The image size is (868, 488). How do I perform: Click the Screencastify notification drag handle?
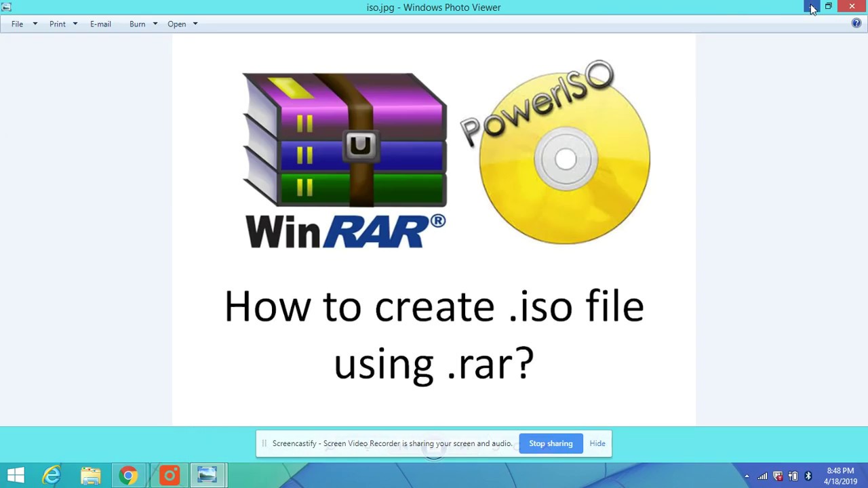pyautogui.click(x=264, y=443)
